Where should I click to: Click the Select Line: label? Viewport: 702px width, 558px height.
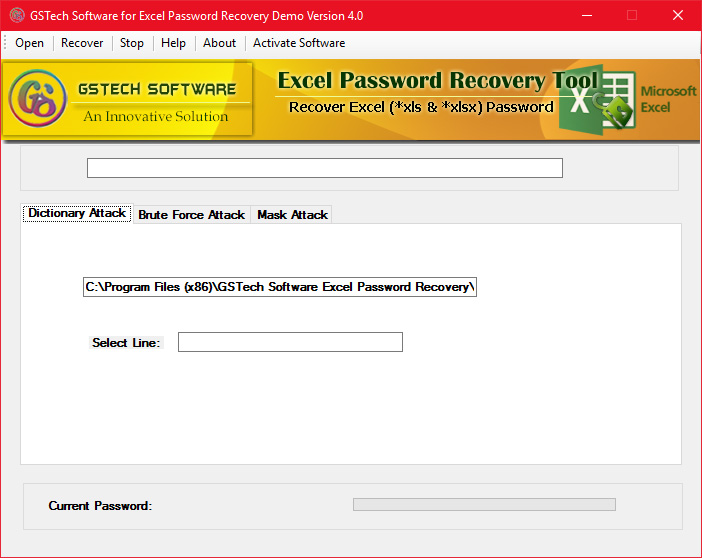point(126,343)
